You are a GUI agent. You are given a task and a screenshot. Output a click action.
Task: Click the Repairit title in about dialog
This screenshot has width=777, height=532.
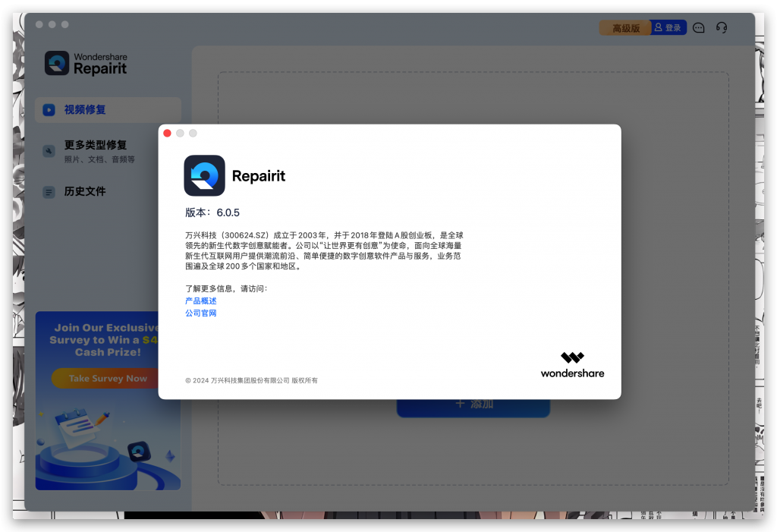(259, 176)
